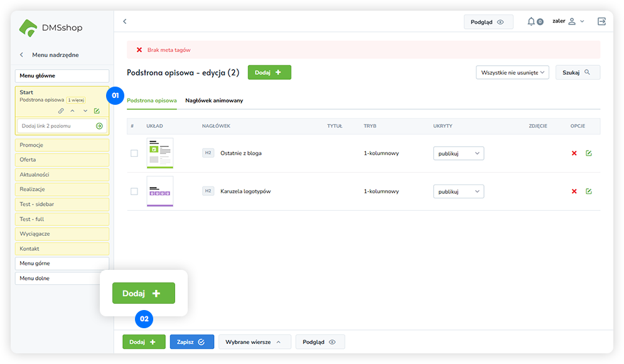Click the Dodaj link 2 poziomu field
624x364 pixels.
(55, 126)
